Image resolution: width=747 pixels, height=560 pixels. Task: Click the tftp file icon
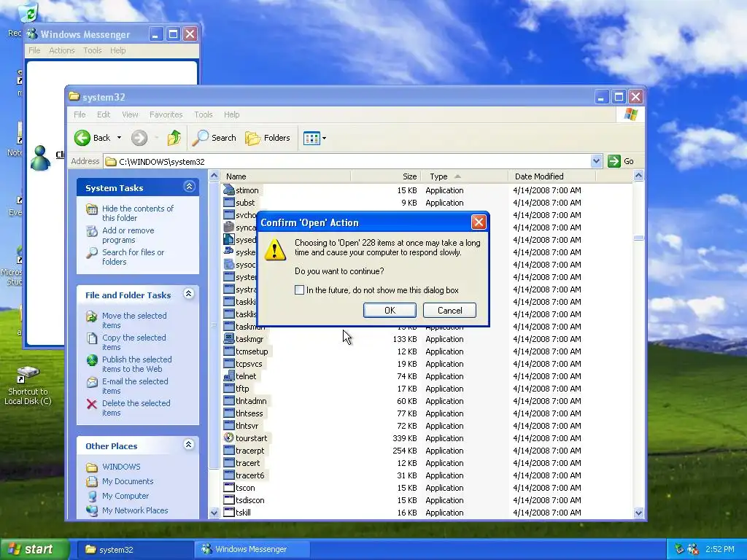pos(228,388)
